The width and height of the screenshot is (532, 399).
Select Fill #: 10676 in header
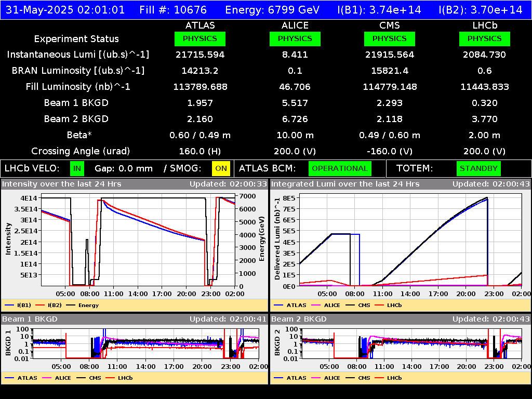coord(173,10)
